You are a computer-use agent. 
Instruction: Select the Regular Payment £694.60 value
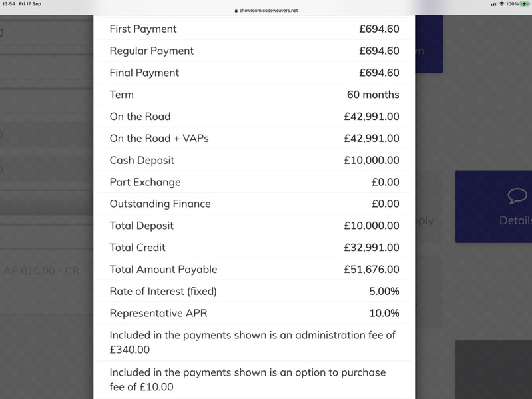click(x=379, y=51)
